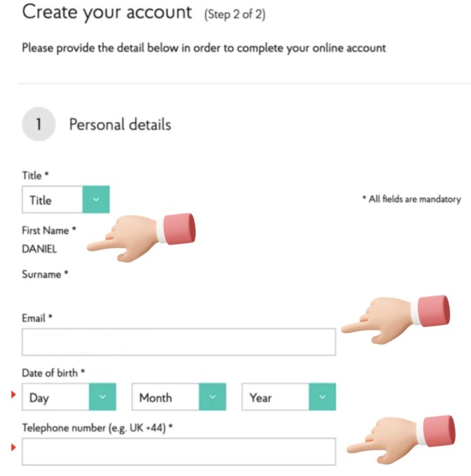Click the red marker left of Telephone field
471x476 pixels.
click(x=13, y=448)
